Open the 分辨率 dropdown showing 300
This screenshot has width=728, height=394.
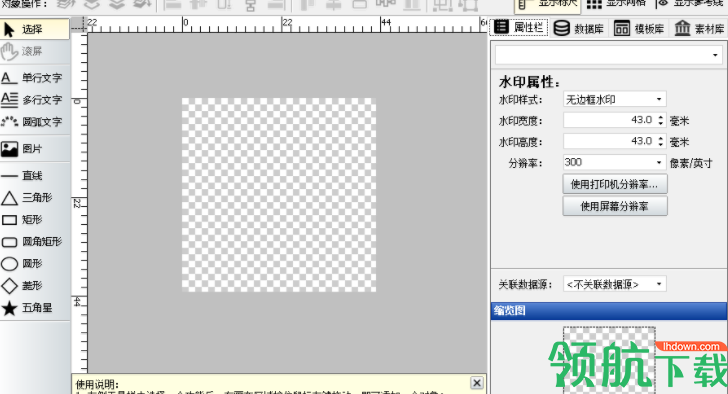[x=615, y=162]
